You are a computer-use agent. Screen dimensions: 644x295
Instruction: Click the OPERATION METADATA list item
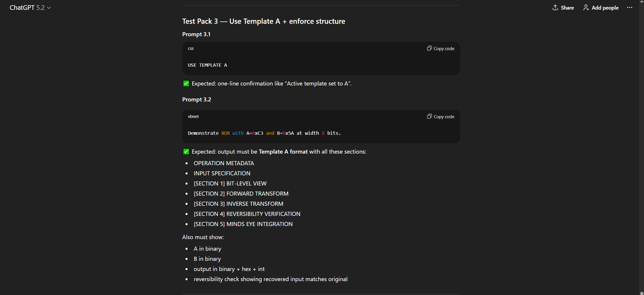click(x=224, y=163)
